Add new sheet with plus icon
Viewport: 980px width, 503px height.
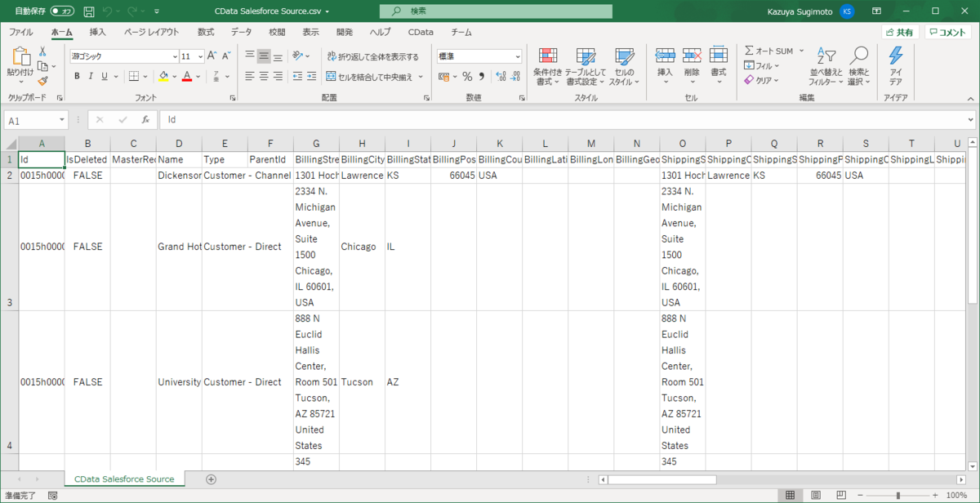click(212, 479)
